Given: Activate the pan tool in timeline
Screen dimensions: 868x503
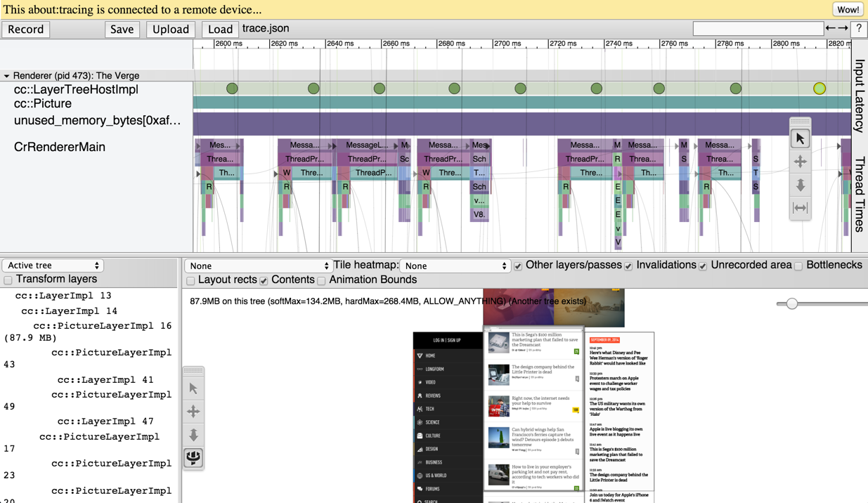Looking at the screenshot, I should pyautogui.click(x=800, y=162).
